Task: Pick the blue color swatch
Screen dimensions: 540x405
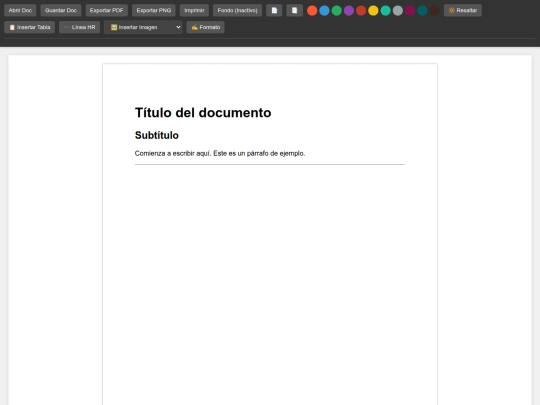Action: click(324, 11)
